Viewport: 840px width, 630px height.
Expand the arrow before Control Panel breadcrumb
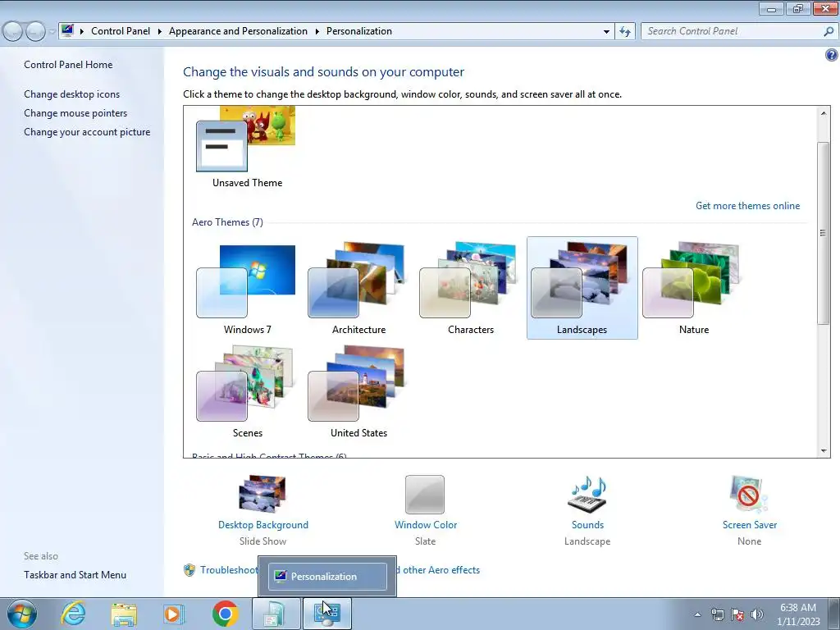click(x=81, y=31)
